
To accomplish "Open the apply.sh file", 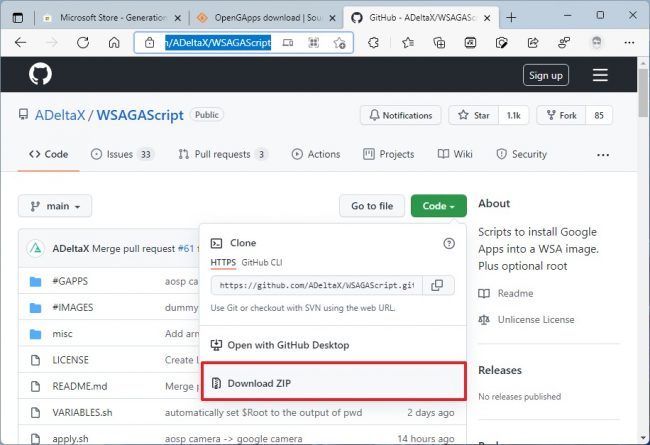I will tap(70, 439).
